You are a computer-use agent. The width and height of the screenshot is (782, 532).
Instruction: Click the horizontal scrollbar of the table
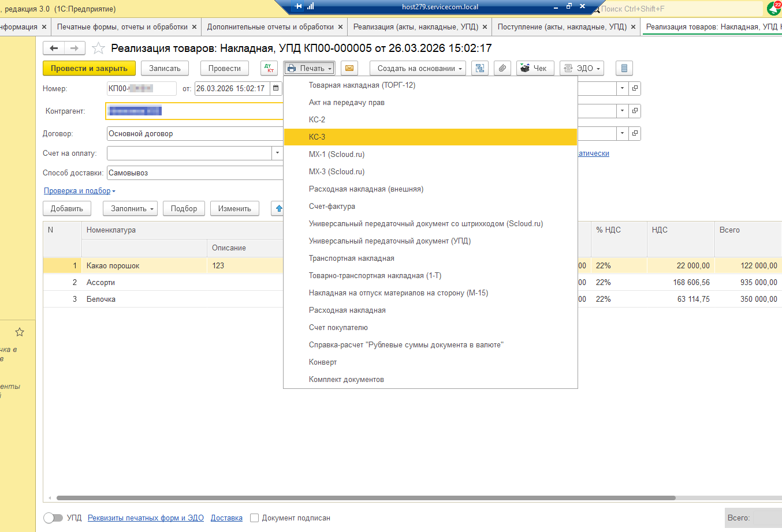tap(366, 498)
